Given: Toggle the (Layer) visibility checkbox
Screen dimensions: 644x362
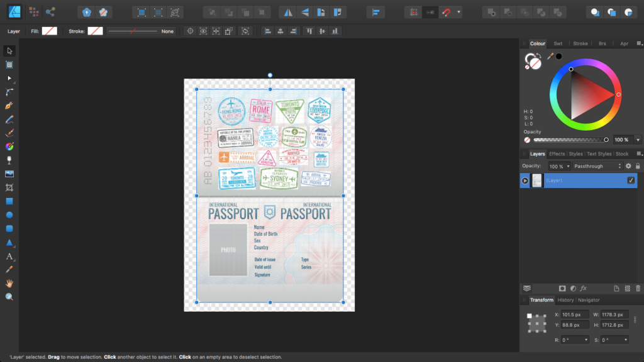Looking at the screenshot, I should click(x=631, y=180).
